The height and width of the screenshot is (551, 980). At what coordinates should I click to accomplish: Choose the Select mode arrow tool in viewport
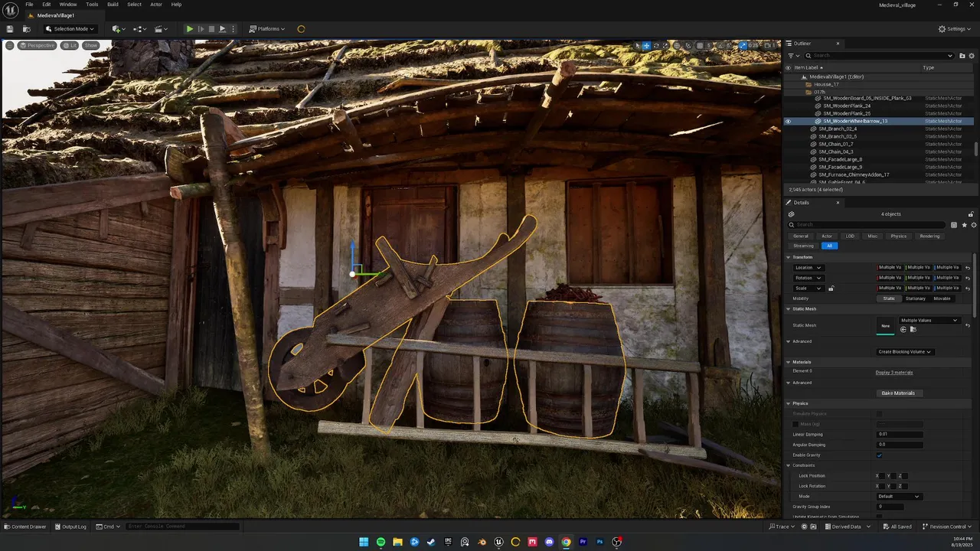click(x=638, y=46)
